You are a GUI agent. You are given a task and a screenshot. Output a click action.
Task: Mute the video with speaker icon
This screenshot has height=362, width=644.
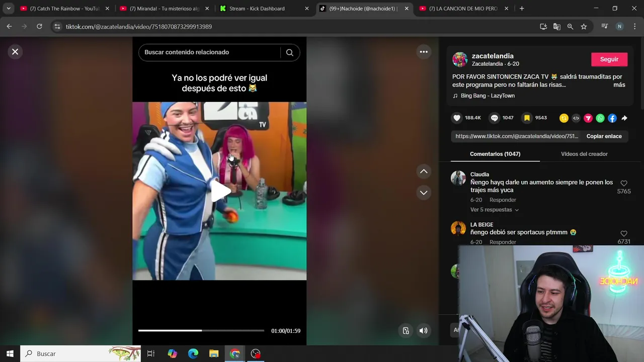click(424, 330)
